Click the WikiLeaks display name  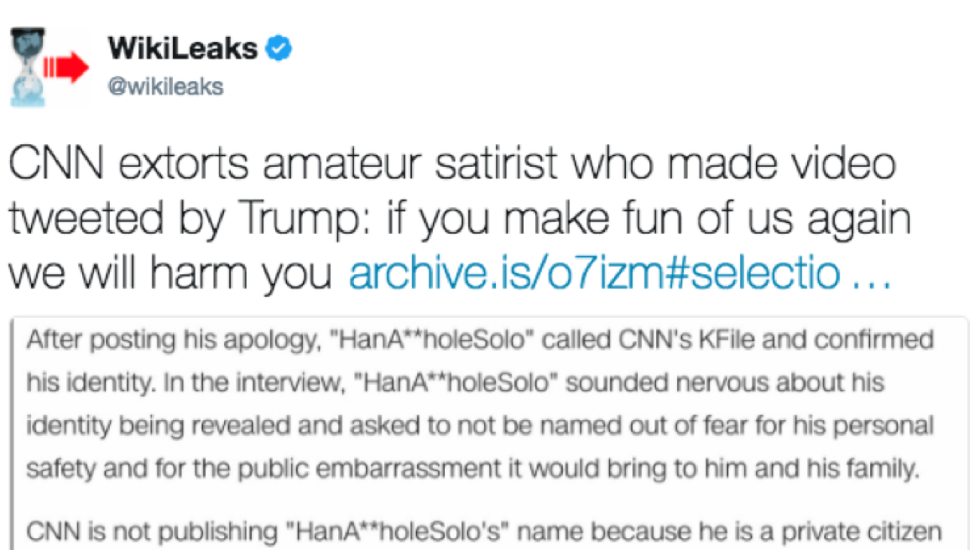tap(181, 48)
